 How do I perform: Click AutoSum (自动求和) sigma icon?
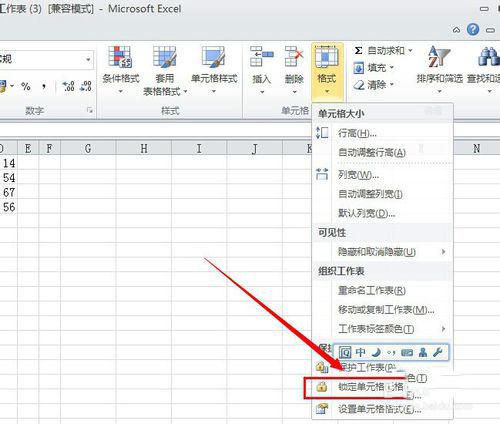[x=358, y=51]
